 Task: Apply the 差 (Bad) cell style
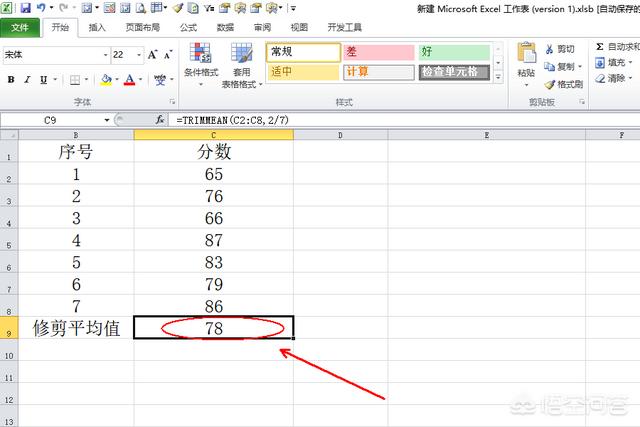click(x=378, y=52)
